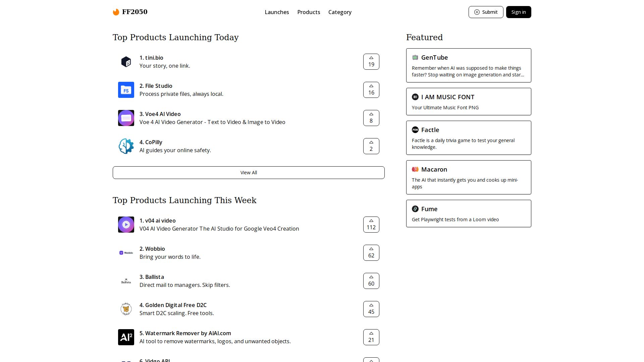Viewport: 644px width, 362px height.
Task: Click the Golden Digital logo icon
Action: pos(126,309)
